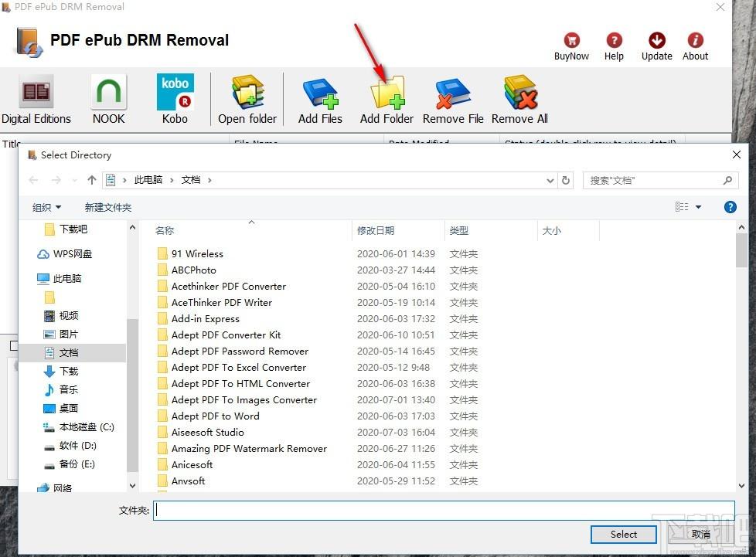Select the NOOK import icon
Viewport: 756px width, 557px height.
point(108,99)
